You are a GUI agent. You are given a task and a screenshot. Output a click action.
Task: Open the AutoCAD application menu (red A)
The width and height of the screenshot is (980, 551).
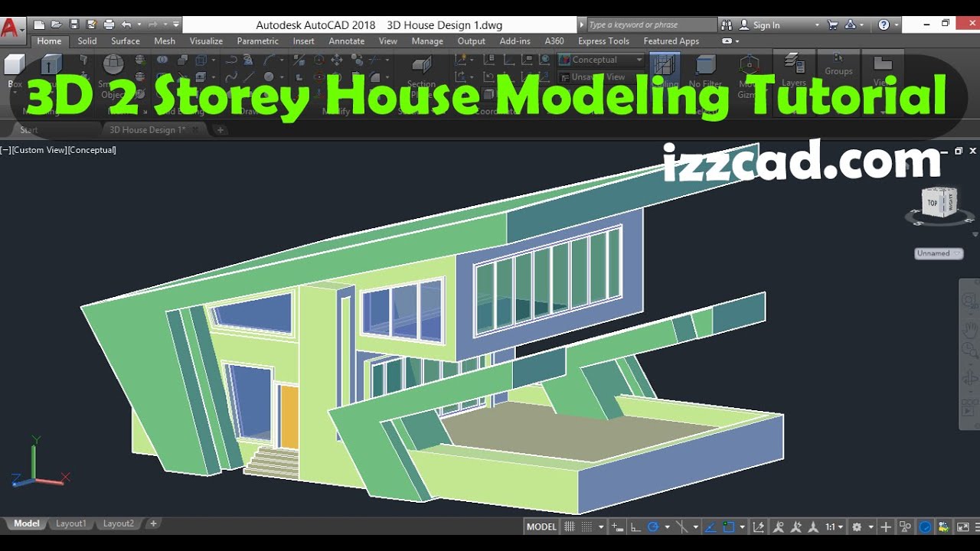tap(11, 28)
